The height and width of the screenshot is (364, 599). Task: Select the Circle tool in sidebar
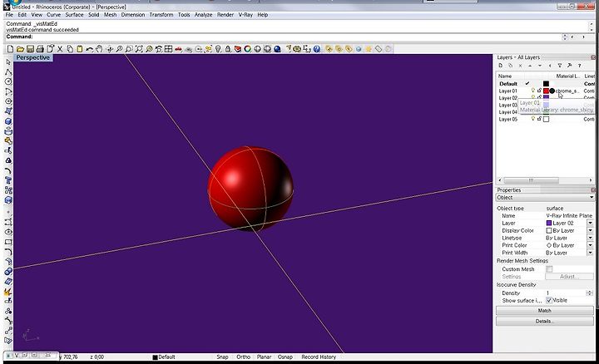(x=8, y=81)
